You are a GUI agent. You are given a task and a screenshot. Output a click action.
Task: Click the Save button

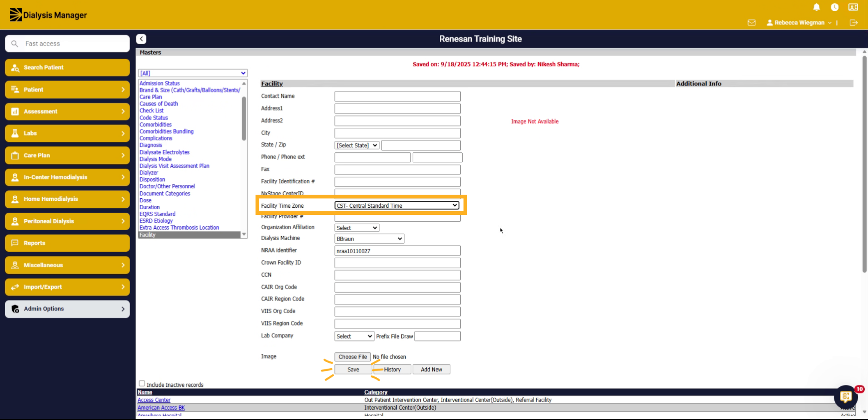[353, 369]
